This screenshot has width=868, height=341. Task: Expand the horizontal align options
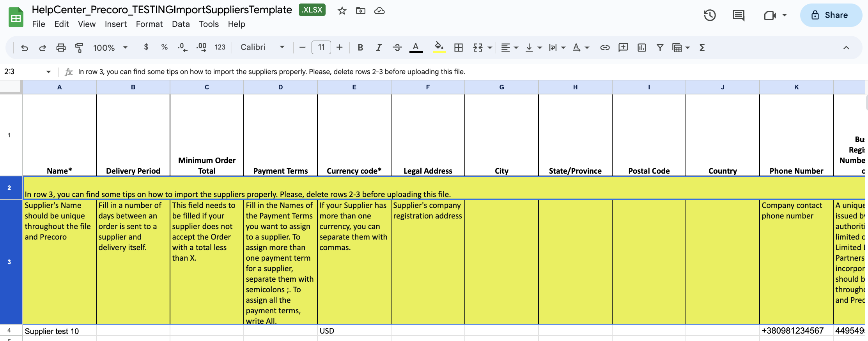pos(509,48)
